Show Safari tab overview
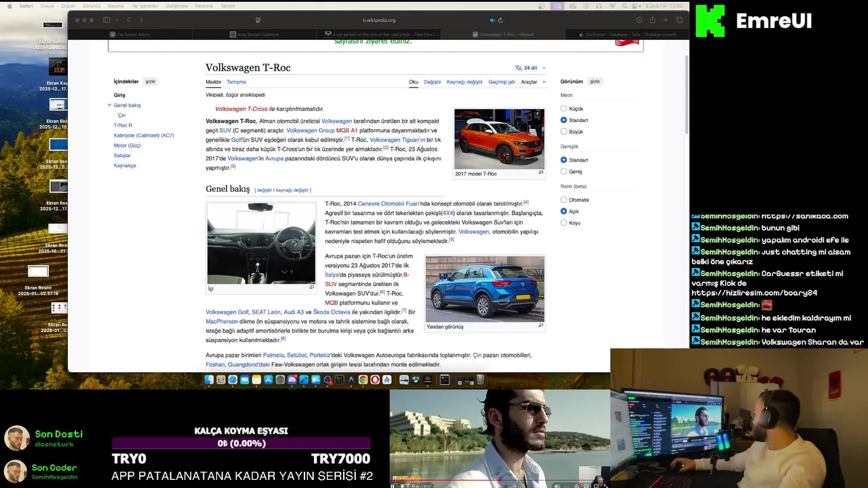The height and width of the screenshot is (488, 868). tap(679, 20)
